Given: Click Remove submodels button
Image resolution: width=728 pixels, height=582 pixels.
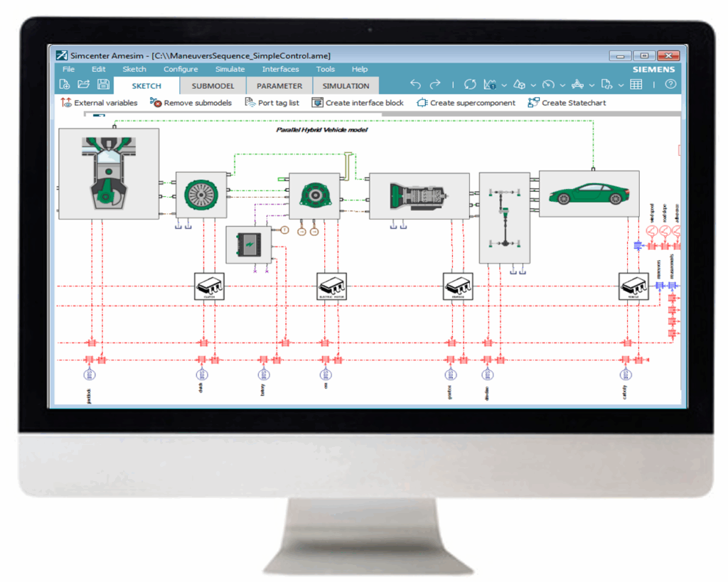Looking at the screenshot, I should coord(191,103).
